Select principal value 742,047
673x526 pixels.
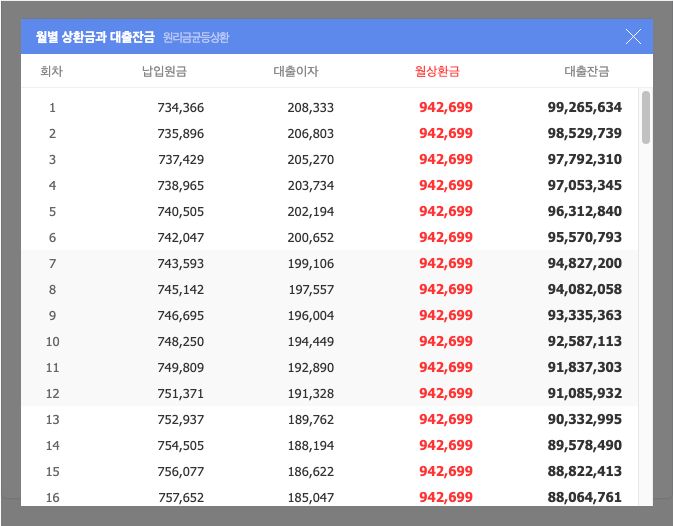point(181,237)
